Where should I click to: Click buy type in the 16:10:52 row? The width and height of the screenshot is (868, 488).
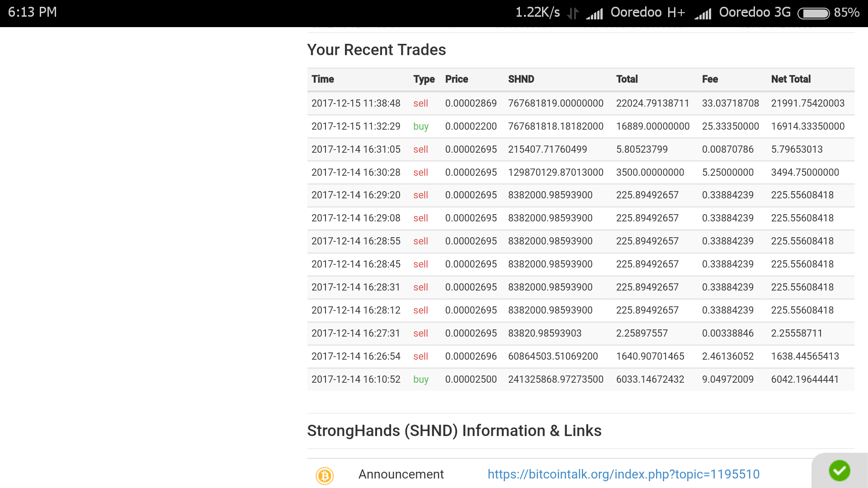coord(421,380)
